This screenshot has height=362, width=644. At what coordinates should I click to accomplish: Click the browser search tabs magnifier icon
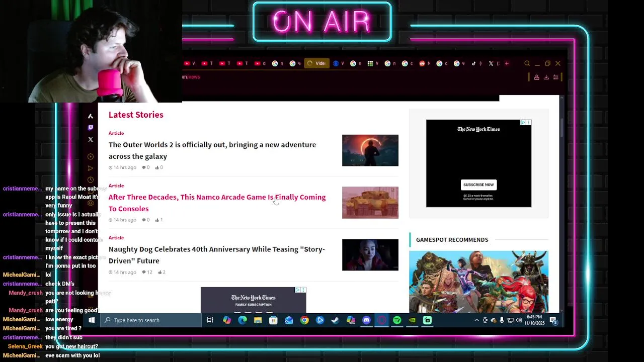[x=527, y=63]
